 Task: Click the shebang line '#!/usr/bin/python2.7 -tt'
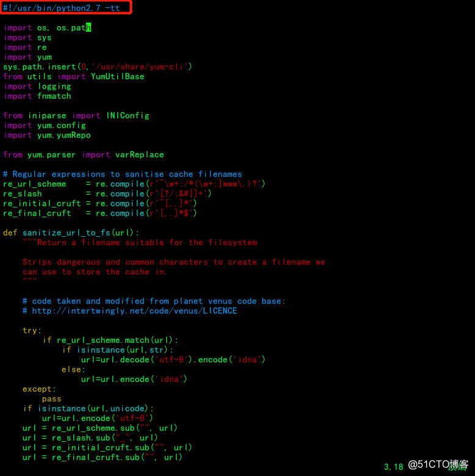pos(61,7)
